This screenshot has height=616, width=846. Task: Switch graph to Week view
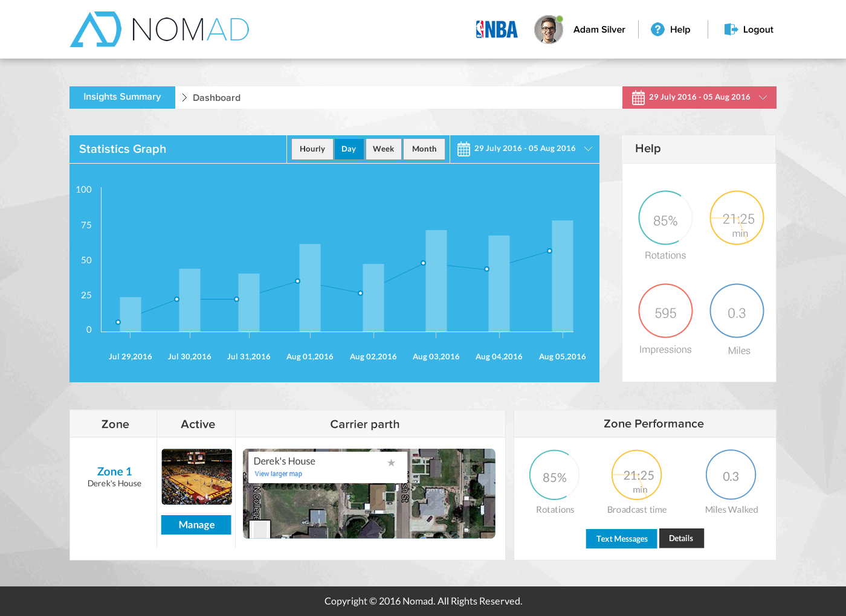(x=383, y=149)
